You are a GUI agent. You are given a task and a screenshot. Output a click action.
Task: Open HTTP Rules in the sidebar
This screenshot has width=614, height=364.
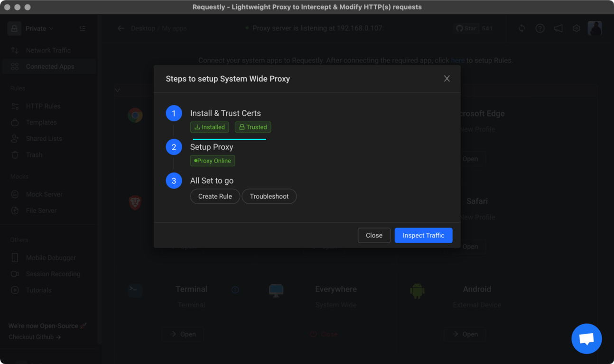(x=43, y=106)
